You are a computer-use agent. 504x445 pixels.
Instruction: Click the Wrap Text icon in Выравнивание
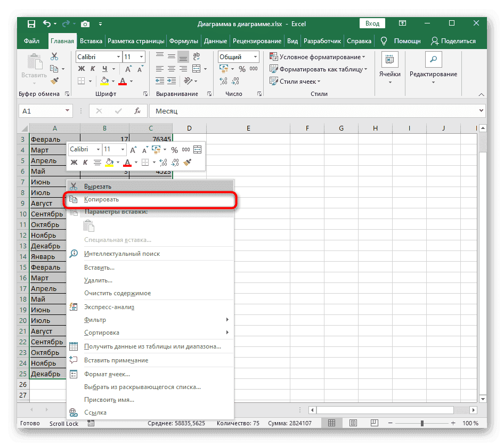tap(197, 56)
